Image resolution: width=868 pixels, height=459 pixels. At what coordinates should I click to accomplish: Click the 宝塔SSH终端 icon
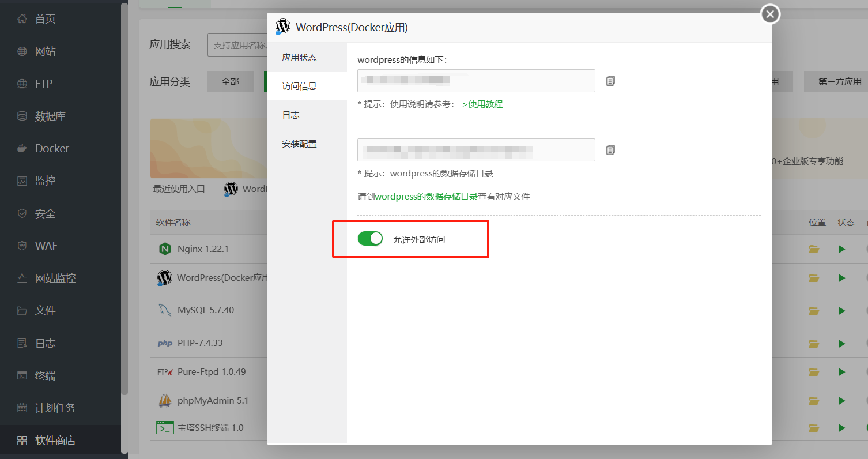[165, 428]
